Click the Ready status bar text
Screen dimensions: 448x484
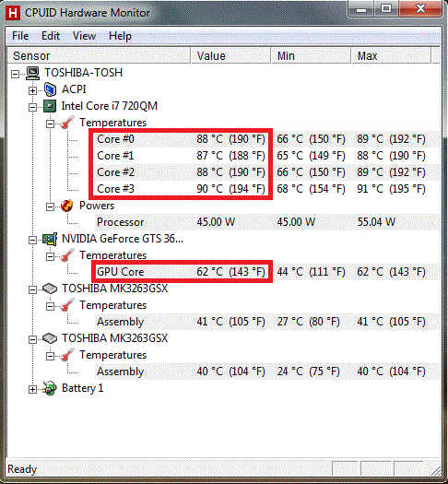pos(22,469)
